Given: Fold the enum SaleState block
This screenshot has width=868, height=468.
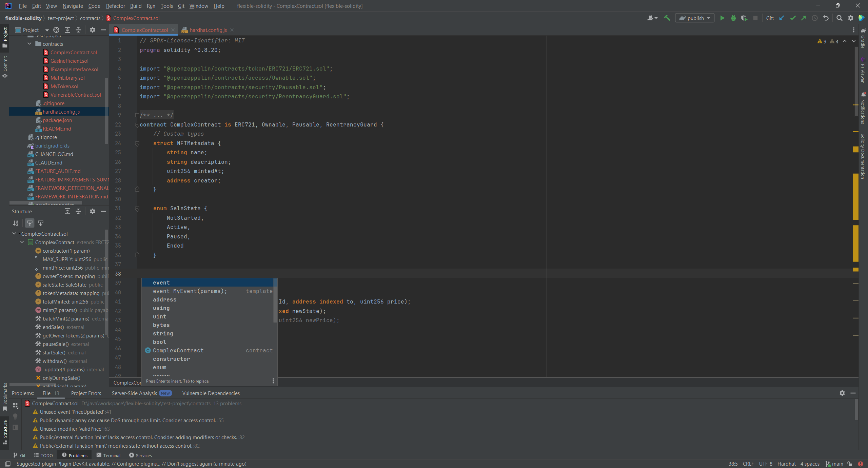Looking at the screenshot, I should (137, 209).
